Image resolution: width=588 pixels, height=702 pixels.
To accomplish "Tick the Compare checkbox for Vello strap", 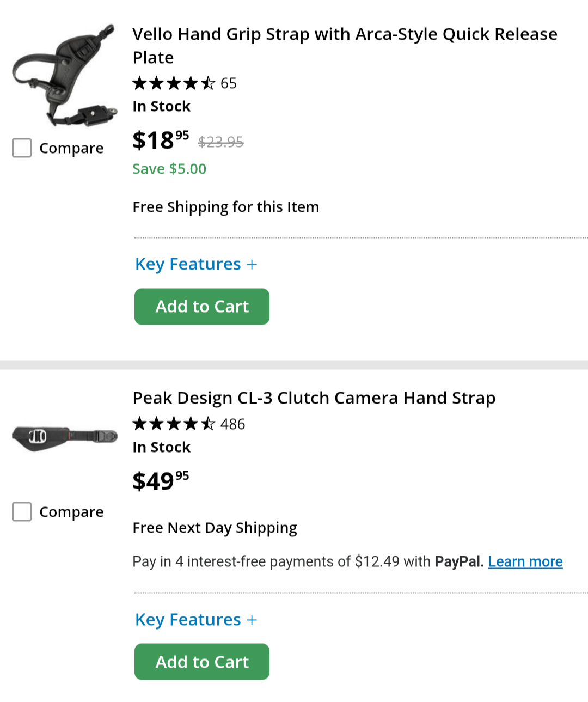I will click(x=22, y=148).
